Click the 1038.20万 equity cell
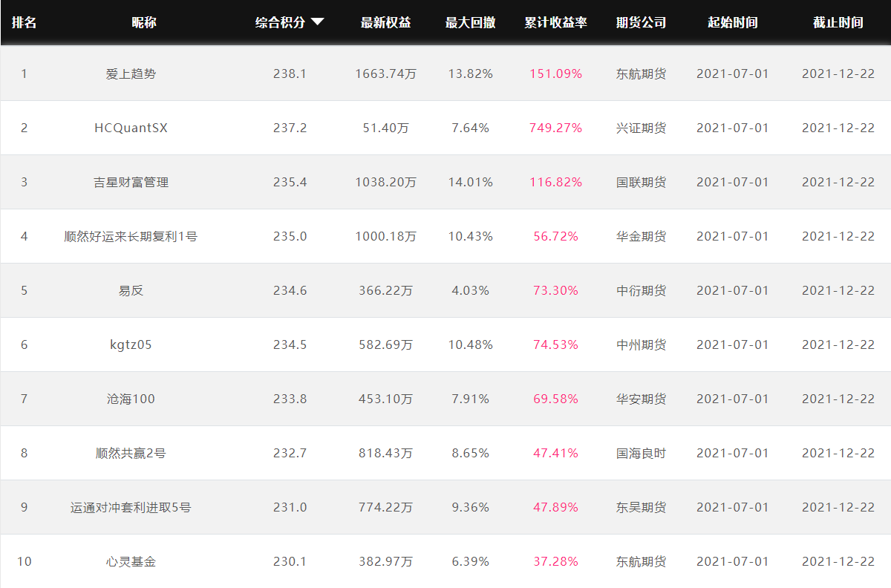This screenshot has width=891, height=588. 385,182
